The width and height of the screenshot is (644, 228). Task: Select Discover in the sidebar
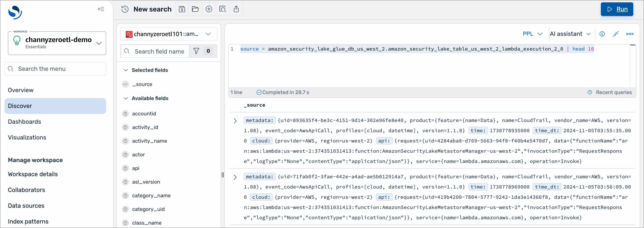pos(55,106)
